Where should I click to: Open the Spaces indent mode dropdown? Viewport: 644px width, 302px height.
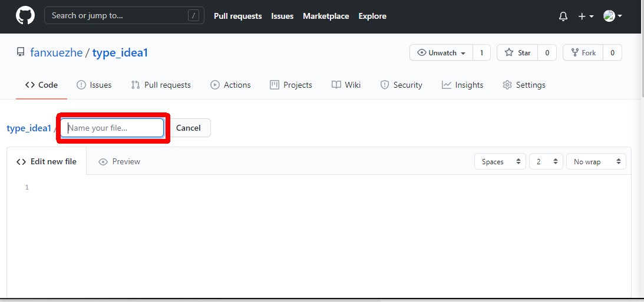tap(500, 162)
